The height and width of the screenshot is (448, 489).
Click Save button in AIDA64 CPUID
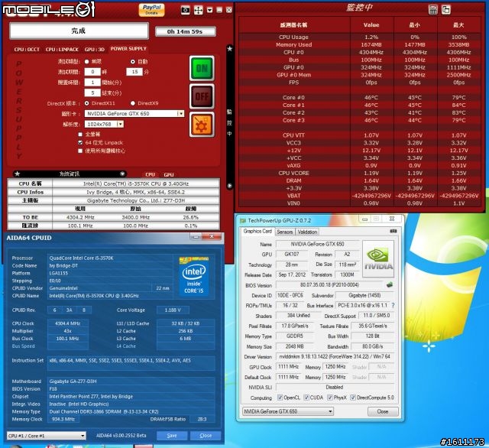click(172, 436)
